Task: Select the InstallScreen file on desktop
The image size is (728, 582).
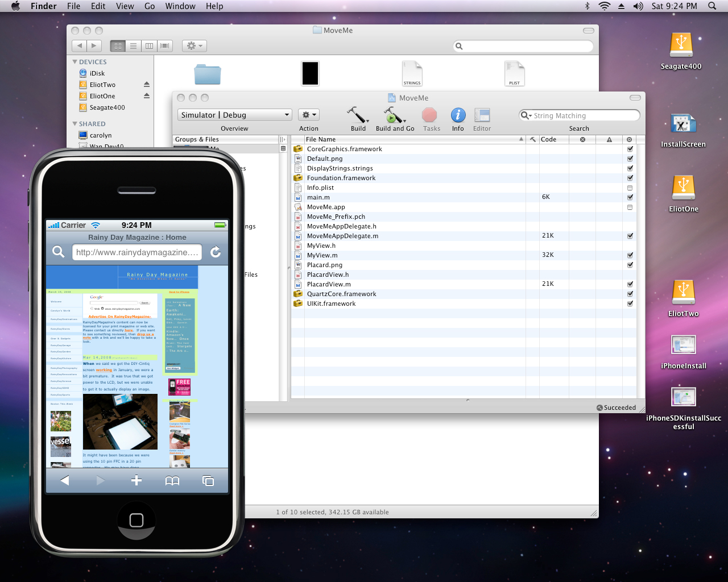Action: [683, 123]
